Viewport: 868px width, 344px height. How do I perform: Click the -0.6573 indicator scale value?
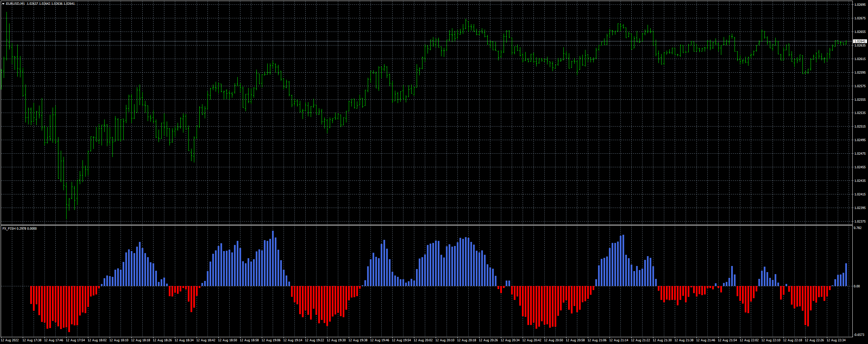pos(859,335)
